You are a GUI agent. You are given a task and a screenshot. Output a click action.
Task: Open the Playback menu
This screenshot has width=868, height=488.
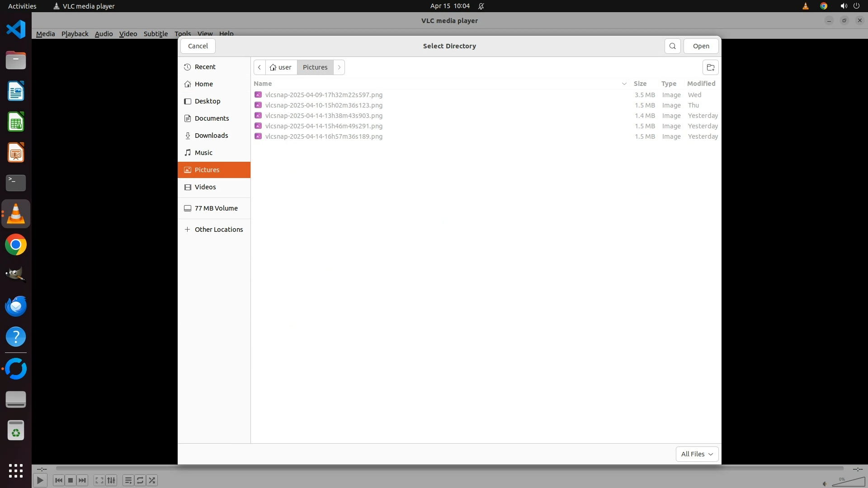click(x=75, y=34)
